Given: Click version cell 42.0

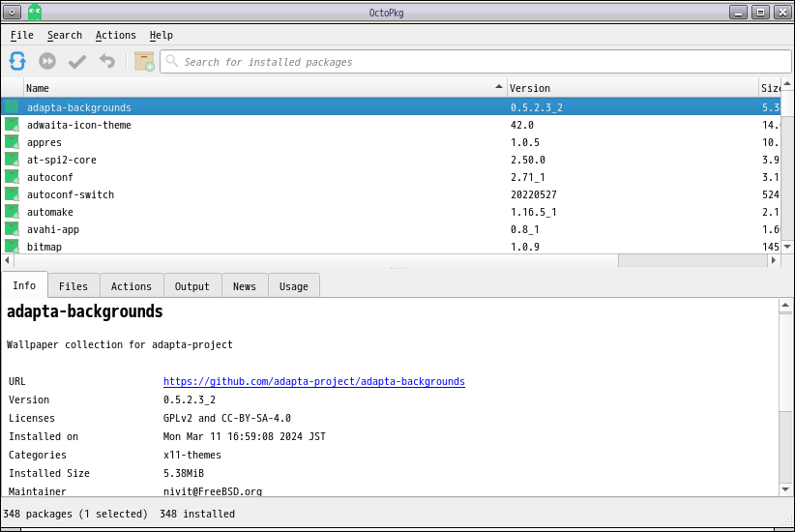Looking at the screenshot, I should tap(521, 125).
